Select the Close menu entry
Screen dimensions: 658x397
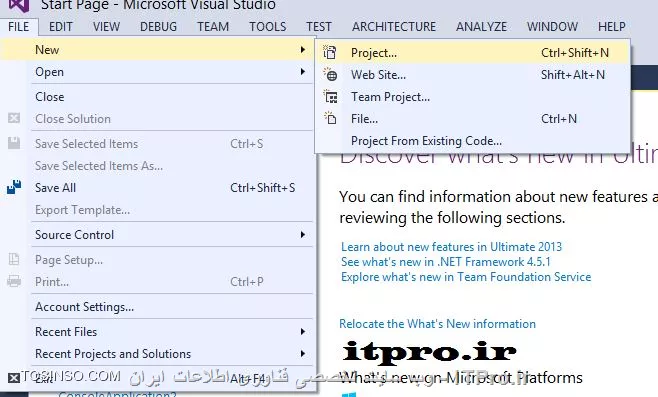[157, 97]
